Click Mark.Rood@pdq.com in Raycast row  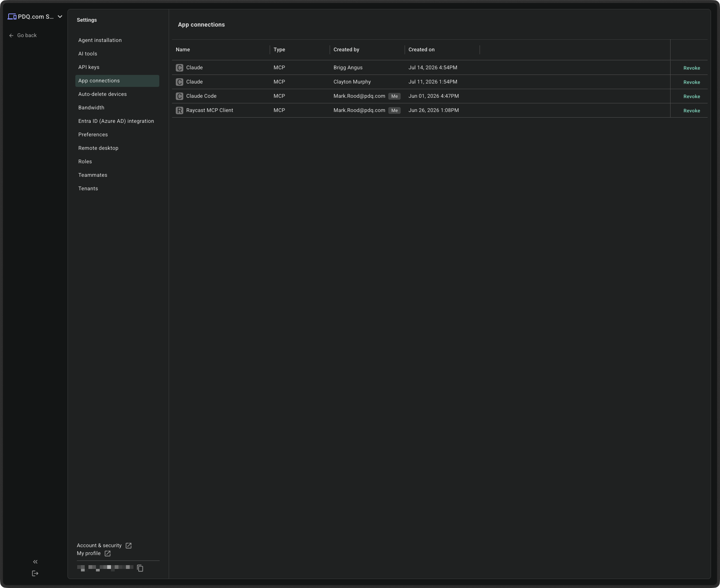359,110
